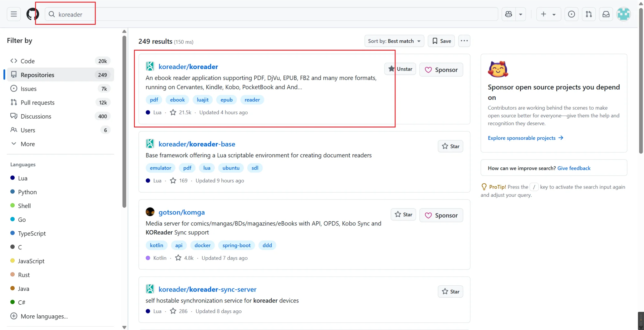Open gotson/komga repository
Screen dimensions: 644x330
(181, 212)
